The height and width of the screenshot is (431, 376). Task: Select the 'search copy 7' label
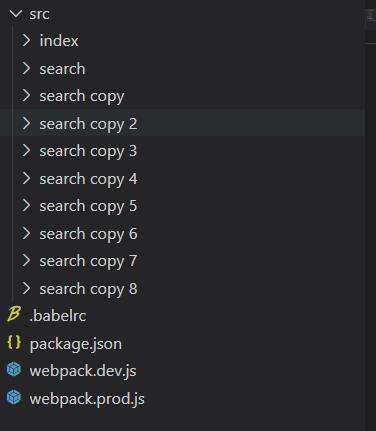pyautogui.click(x=88, y=262)
